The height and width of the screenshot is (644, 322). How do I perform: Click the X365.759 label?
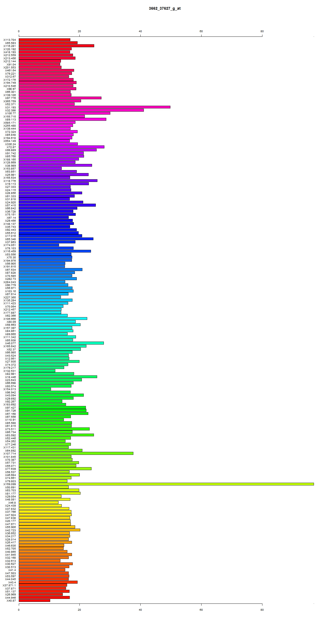pyautogui.click(x=10, y=101)
